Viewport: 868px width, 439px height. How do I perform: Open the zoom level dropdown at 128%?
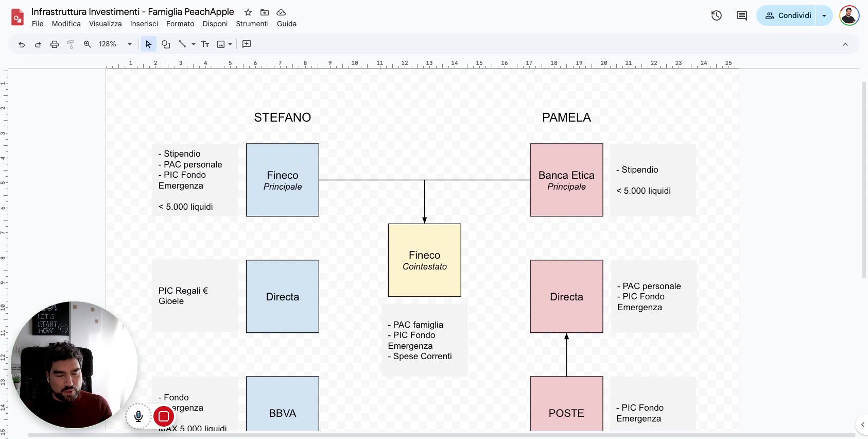[x=116, y=44]
